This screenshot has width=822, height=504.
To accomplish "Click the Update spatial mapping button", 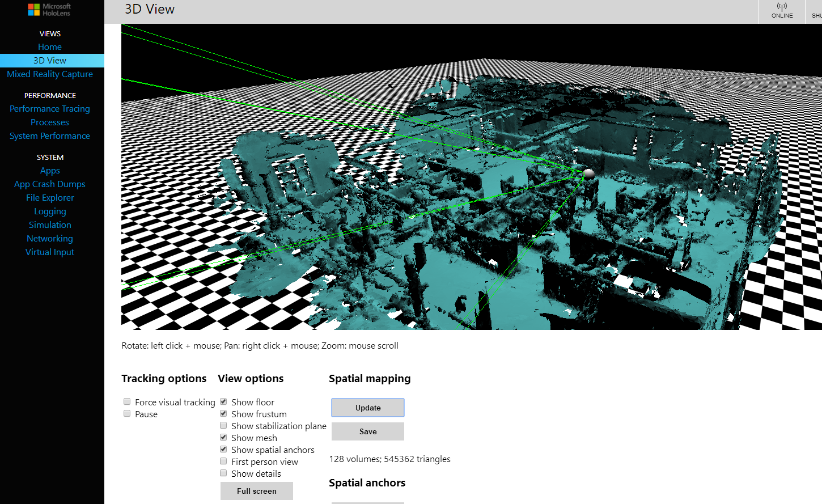I will pos(368,408).
